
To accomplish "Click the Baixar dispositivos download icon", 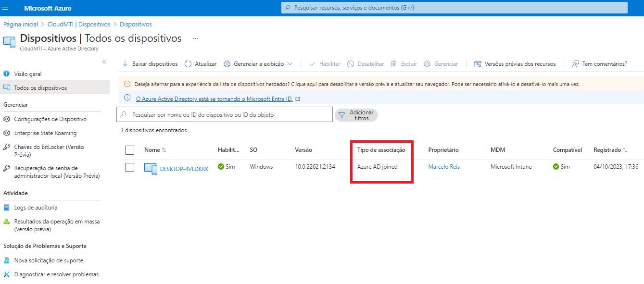I will [x=124, y=63].
